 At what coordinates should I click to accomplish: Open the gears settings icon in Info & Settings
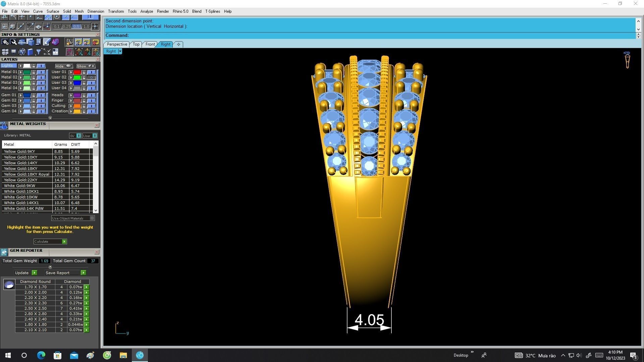pos(5,42)
